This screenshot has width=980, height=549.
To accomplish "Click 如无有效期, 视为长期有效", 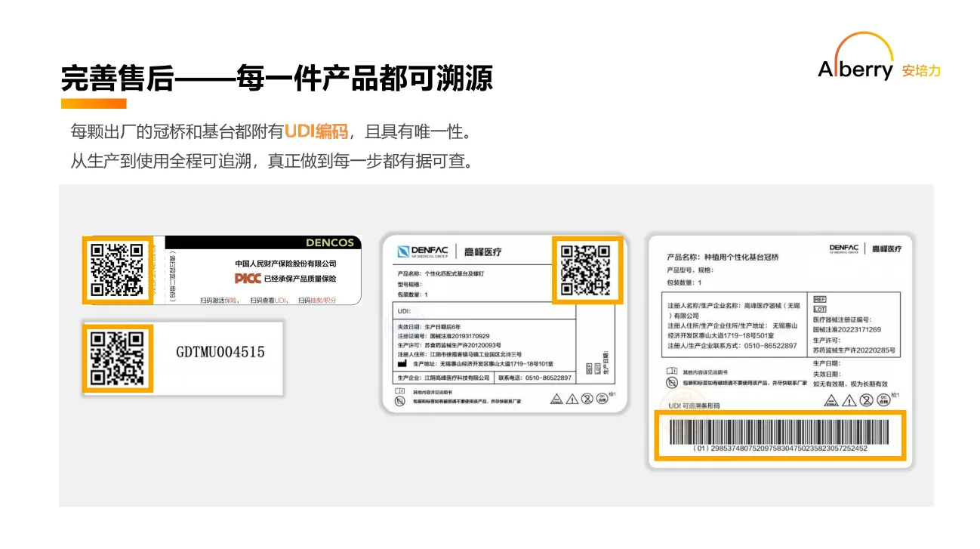I will (x=850, y=384).
